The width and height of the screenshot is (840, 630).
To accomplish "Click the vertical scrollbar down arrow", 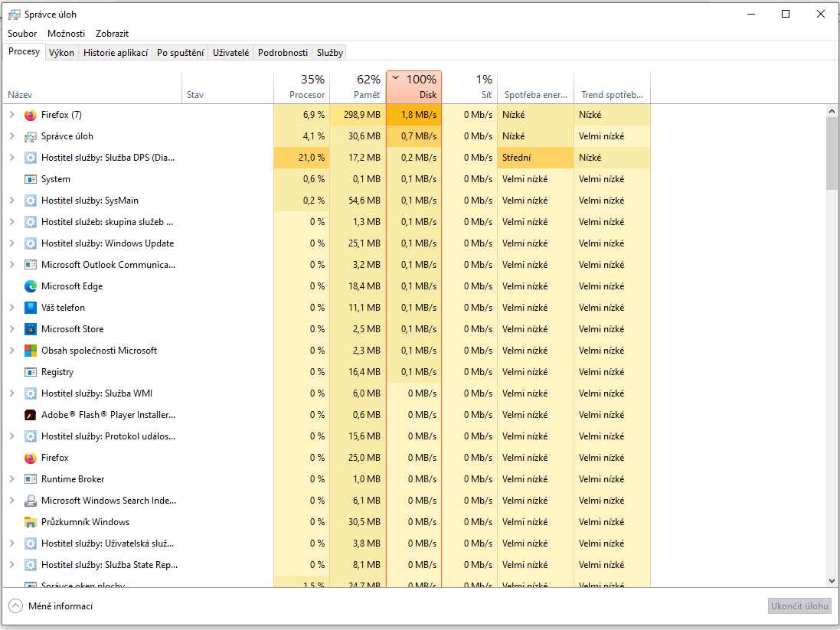I will click(832, 581).
